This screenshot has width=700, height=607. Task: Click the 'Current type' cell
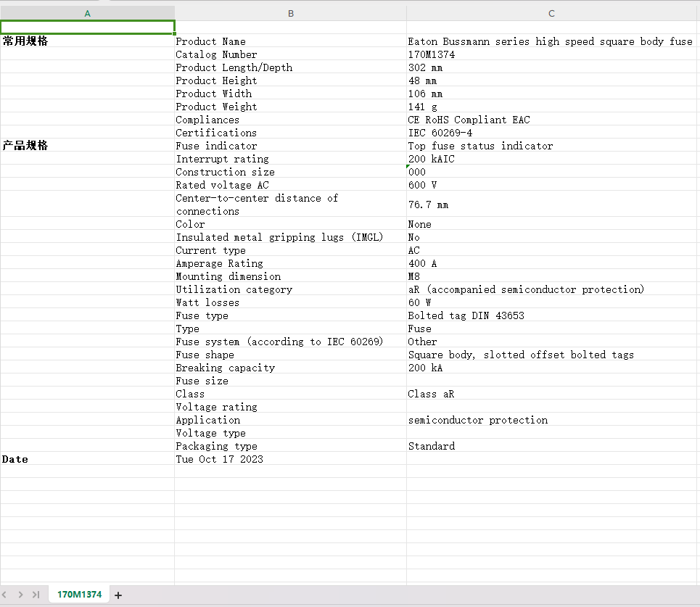(x=291, y=250)
